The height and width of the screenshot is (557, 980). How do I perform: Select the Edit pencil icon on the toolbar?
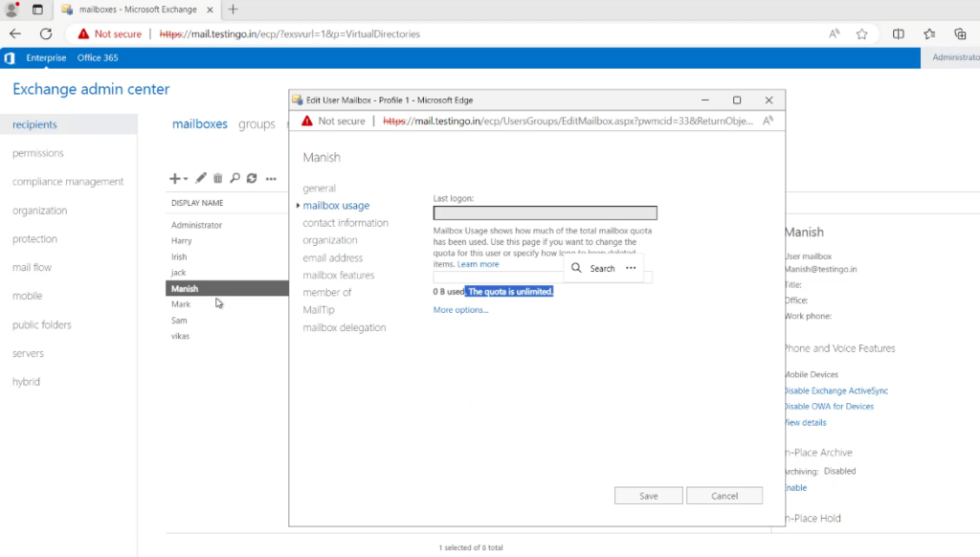(x=200, y=179)
